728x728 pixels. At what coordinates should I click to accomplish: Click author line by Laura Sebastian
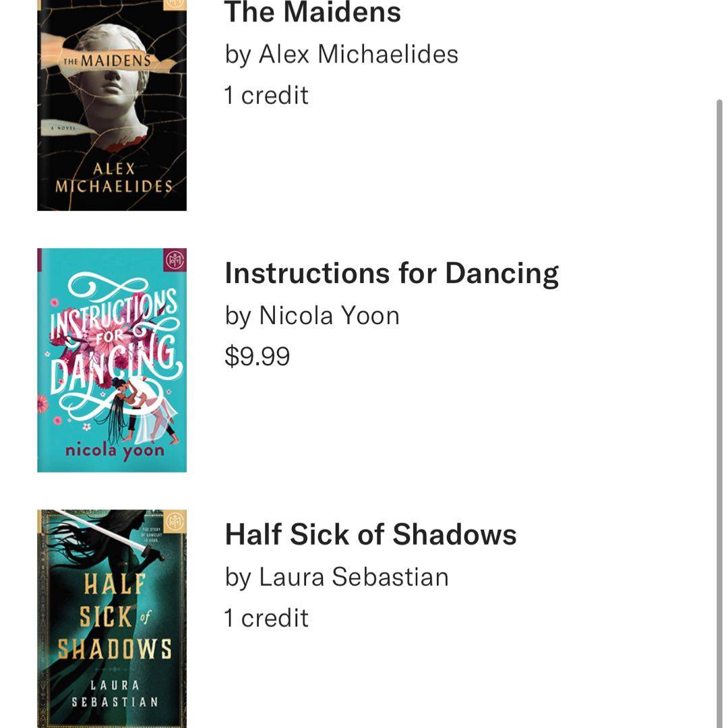336,576
